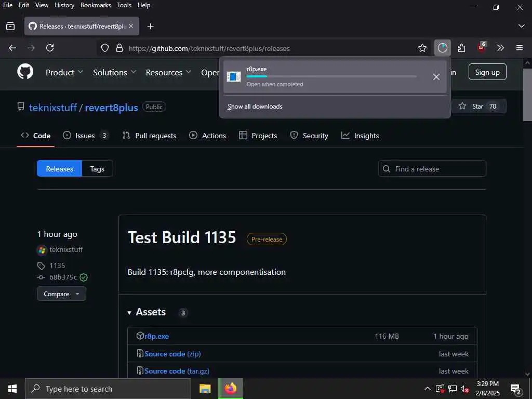This screenshot has height=399, width=532.
Task: Click the verified commit check badge
Action: point(84,277)
